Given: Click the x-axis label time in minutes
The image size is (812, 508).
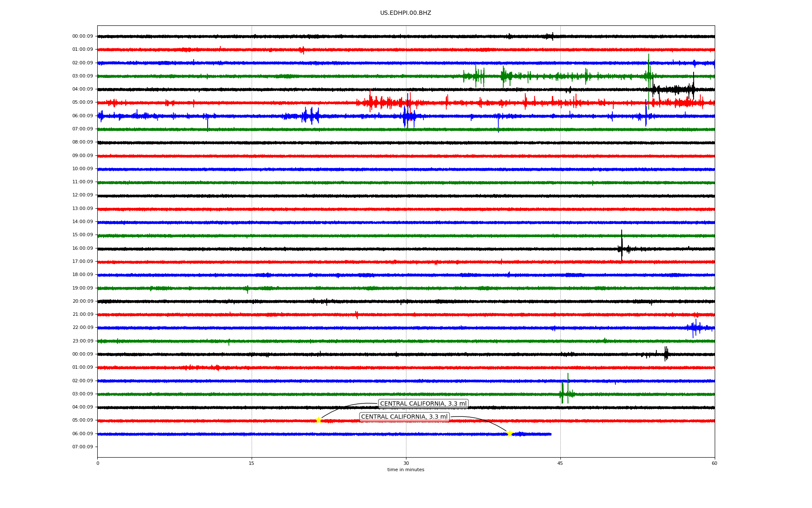Looking at the screenshot, I should [x=406, y=470].
